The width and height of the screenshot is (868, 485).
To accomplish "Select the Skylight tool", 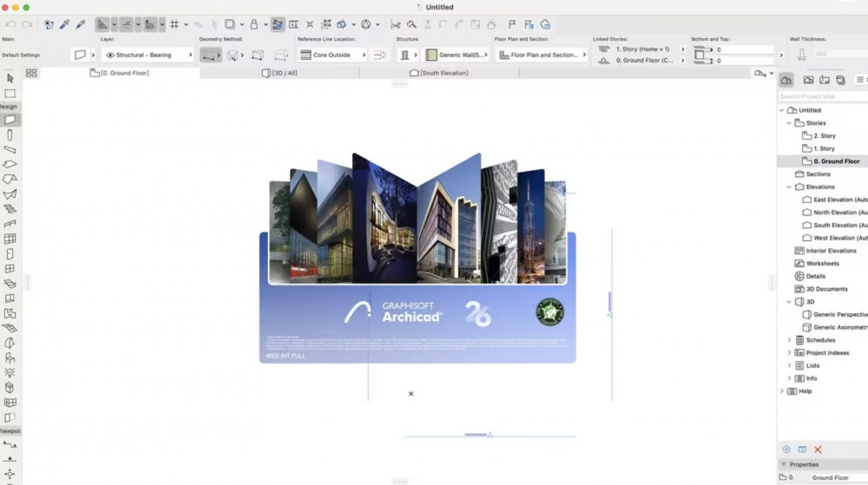I will (10, 284).
